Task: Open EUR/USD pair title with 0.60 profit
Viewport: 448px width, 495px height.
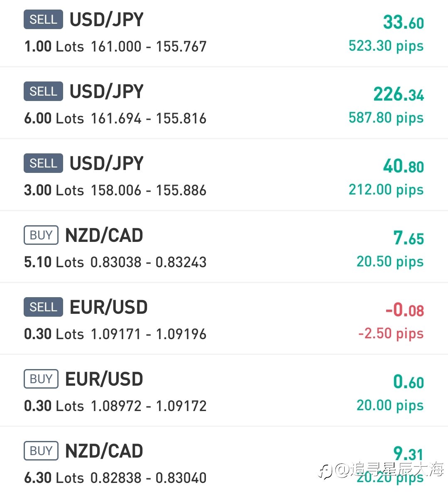Action: pyautogui.click(x=104, y=379)
